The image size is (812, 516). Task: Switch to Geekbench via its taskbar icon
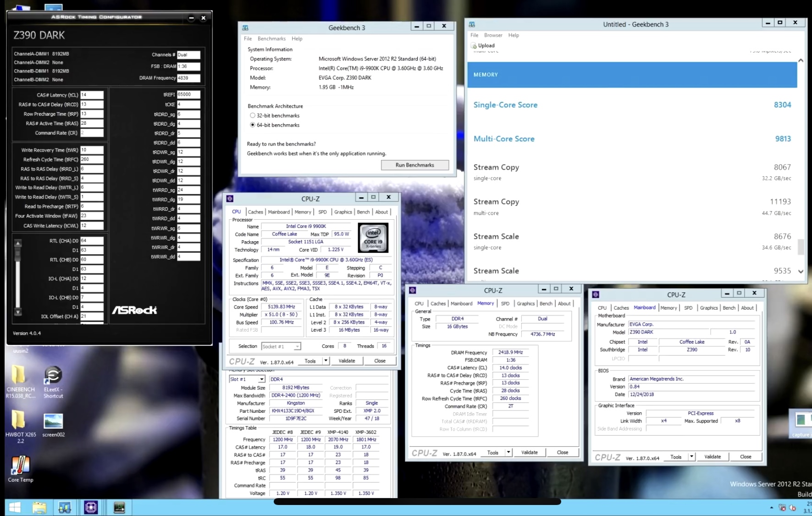tap(65, 507)
